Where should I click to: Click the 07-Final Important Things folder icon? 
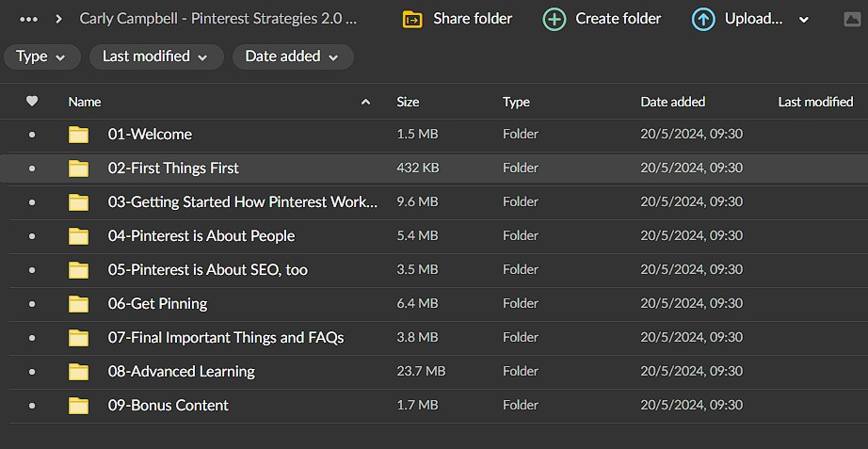78,337
